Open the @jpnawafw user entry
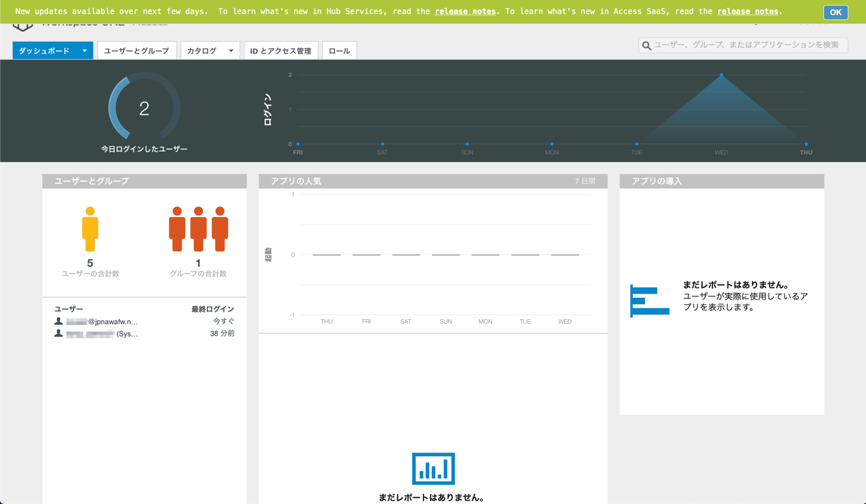Viewport: 866px width, 504px height. click(102, 322)
